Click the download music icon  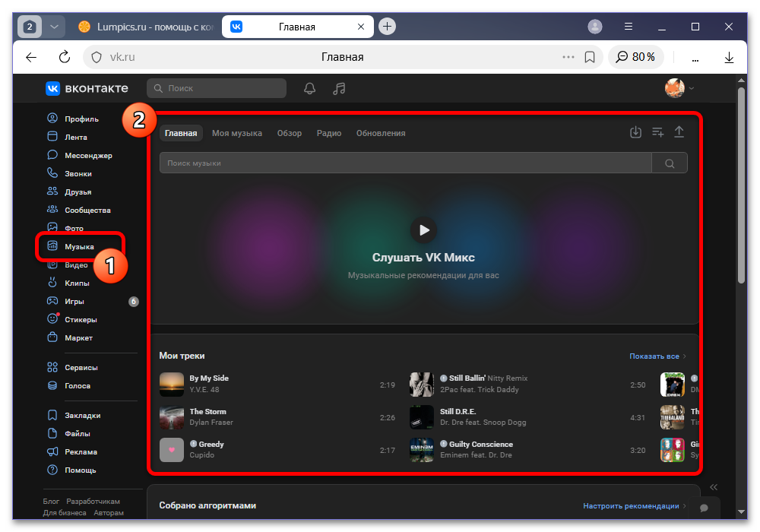pyautogui.click(x=635, y=131)
